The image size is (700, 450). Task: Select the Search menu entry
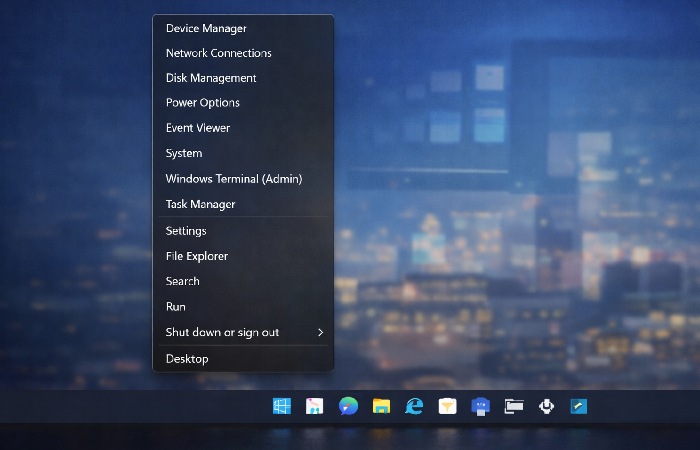[243, 281]
